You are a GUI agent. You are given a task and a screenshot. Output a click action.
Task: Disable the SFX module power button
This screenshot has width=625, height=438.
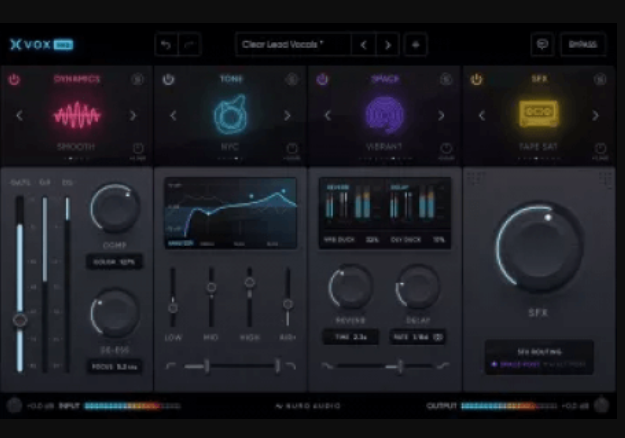477,79
